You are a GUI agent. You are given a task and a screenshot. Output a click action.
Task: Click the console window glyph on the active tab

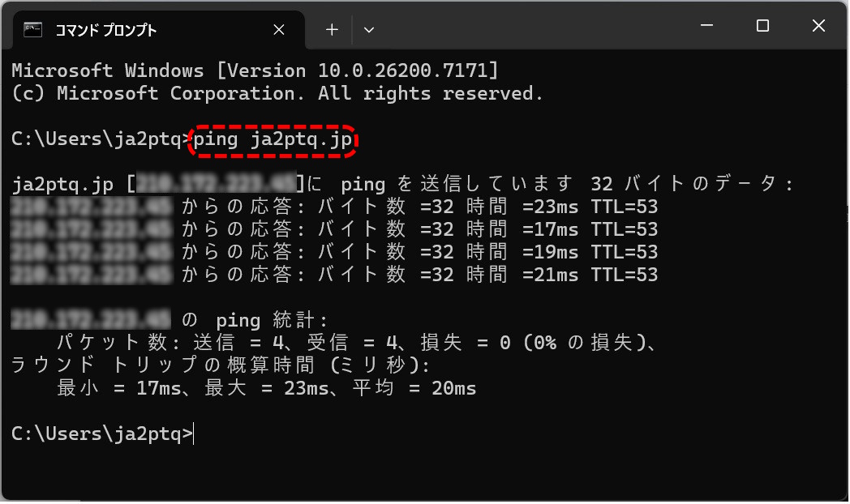tap(32, 29)
